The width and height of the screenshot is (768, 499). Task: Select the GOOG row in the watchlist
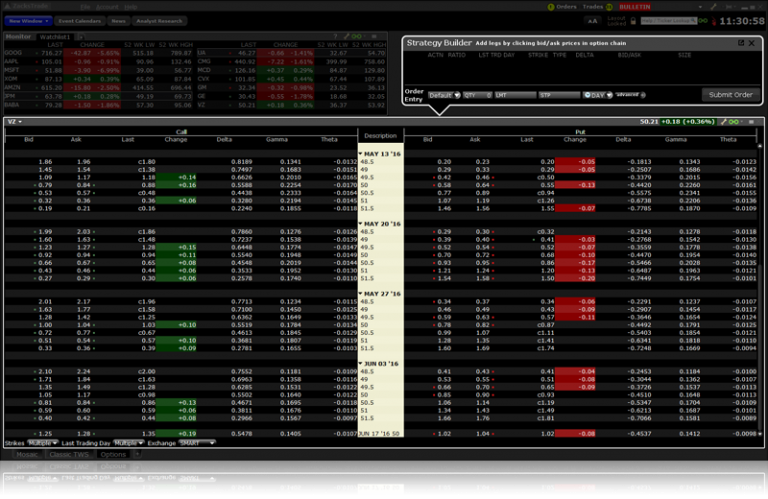pyautogui.click(x=97, y=52)
